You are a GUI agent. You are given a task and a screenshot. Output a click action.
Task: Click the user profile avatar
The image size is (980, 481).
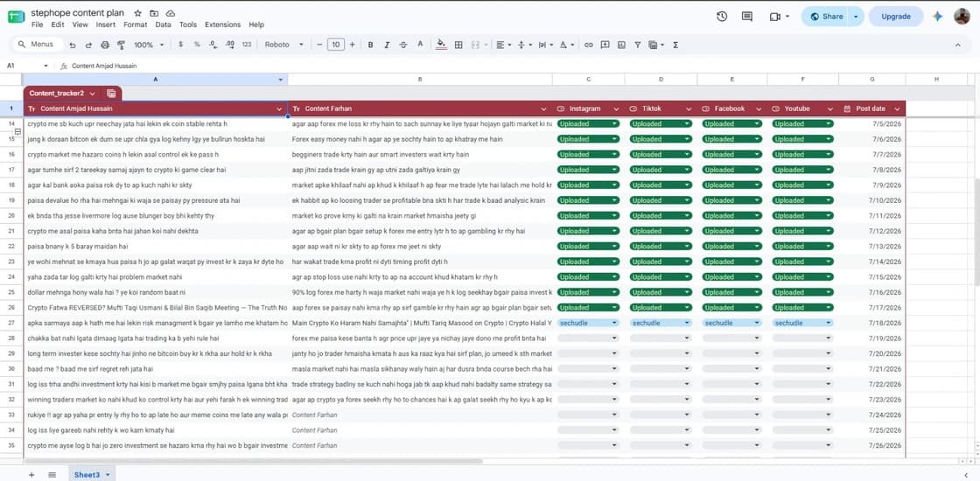(x=962, y=17)
